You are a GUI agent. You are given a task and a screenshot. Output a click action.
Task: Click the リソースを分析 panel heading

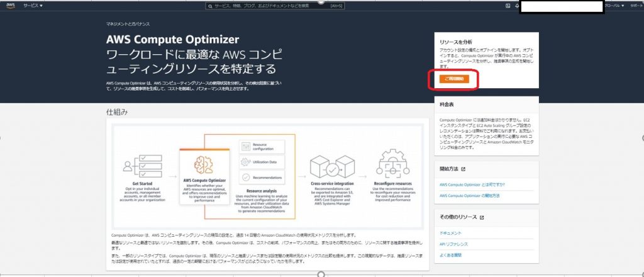tap(455, 42)
